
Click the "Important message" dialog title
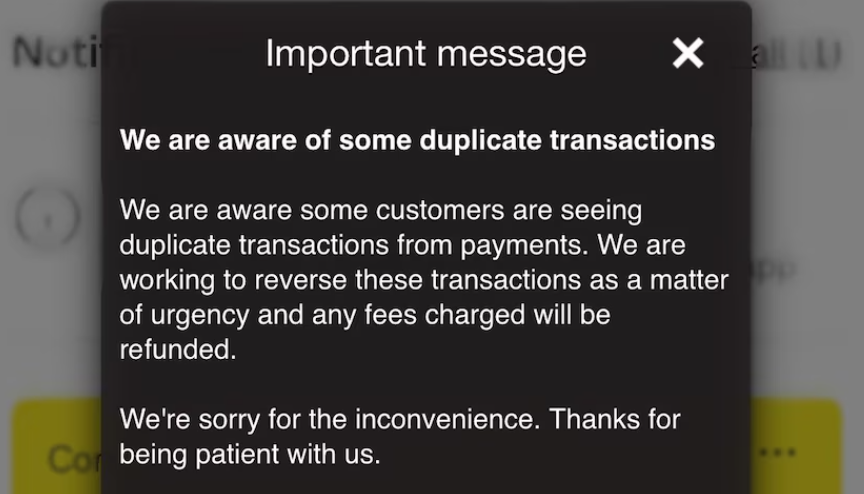(x=425, y=53)
